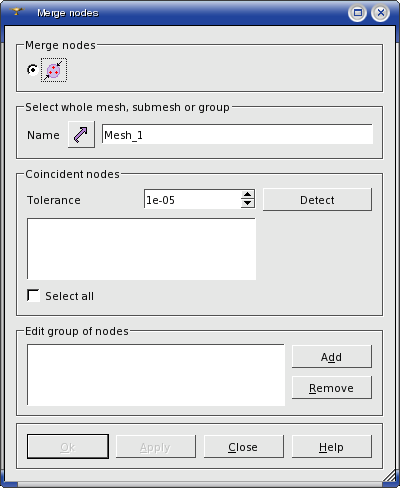Click the Apply button
This screenshot has width=400, height=488.
[x=155, y=447]
